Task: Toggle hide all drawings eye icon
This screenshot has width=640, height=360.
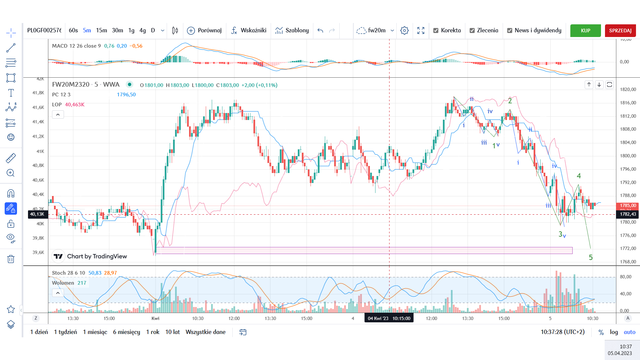Action: 11,238
